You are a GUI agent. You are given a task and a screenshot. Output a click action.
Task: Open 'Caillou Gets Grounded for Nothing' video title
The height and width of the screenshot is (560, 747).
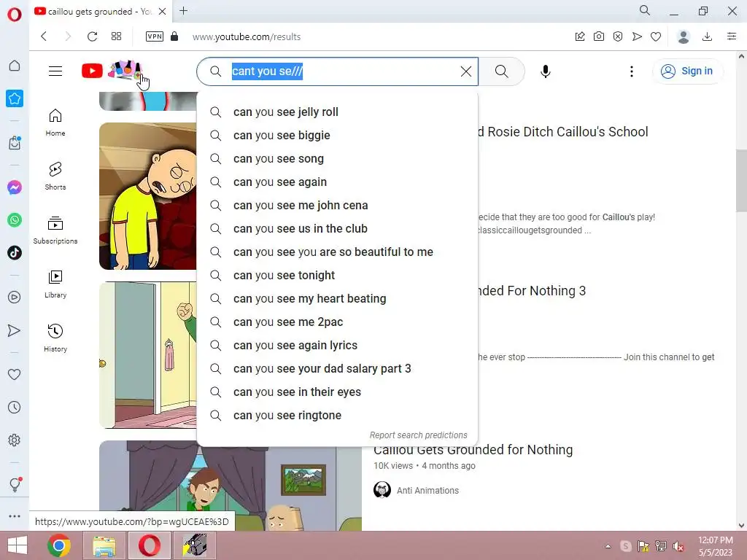click(x=473, y=451)
